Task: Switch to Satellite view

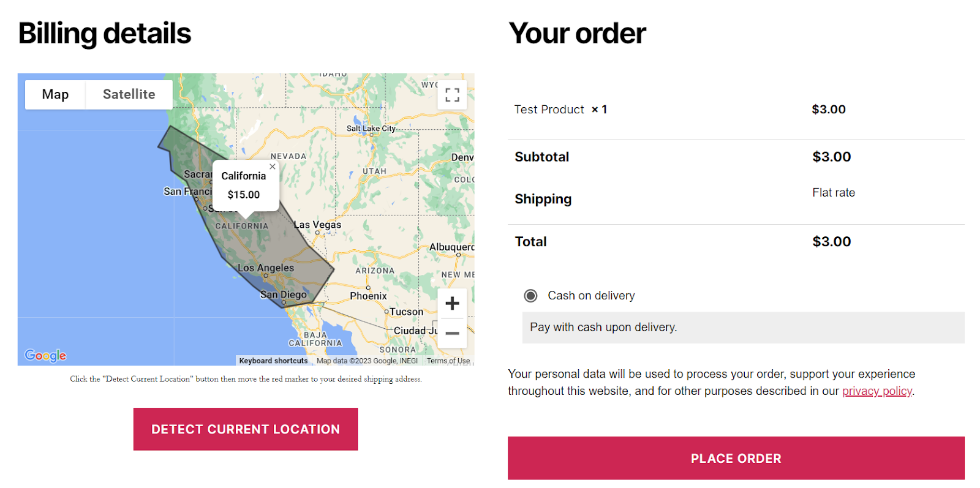Action: (x=129, y=94)
